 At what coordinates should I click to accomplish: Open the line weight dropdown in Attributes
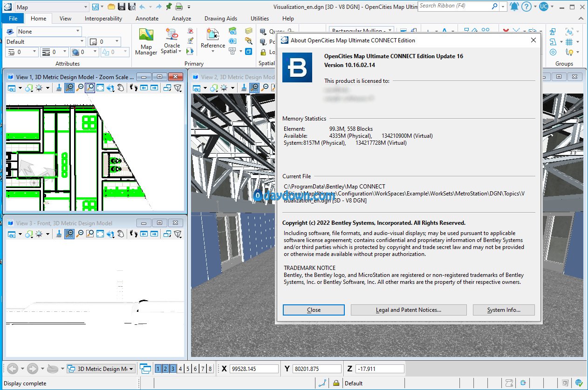pyautogui.click(x=54, y=52)
